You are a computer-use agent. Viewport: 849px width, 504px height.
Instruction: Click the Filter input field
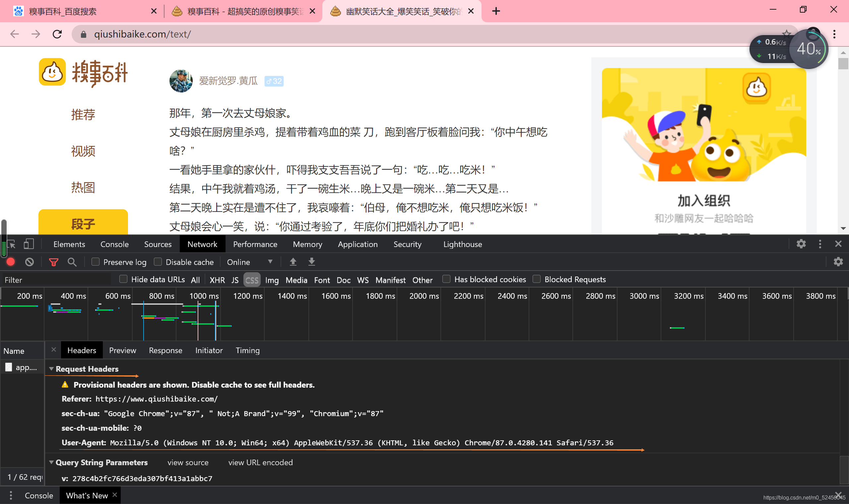click(x=56, y=280)
